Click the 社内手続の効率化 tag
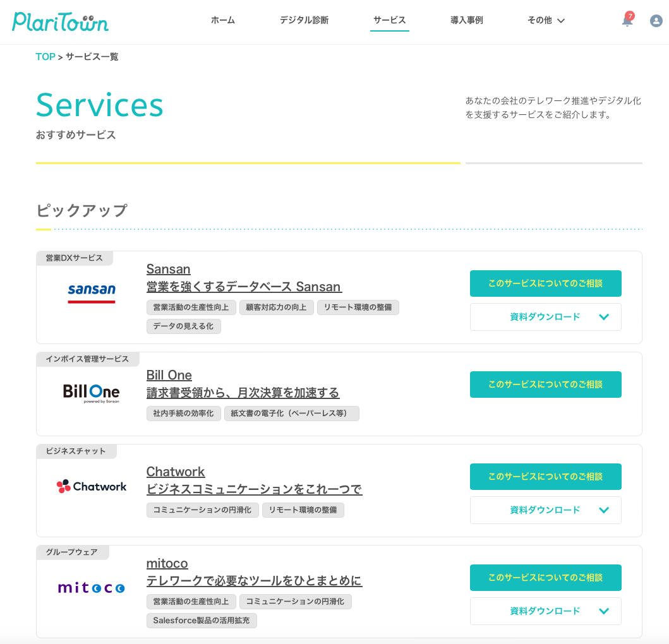669x644 pixels. [x=183, y=414]
